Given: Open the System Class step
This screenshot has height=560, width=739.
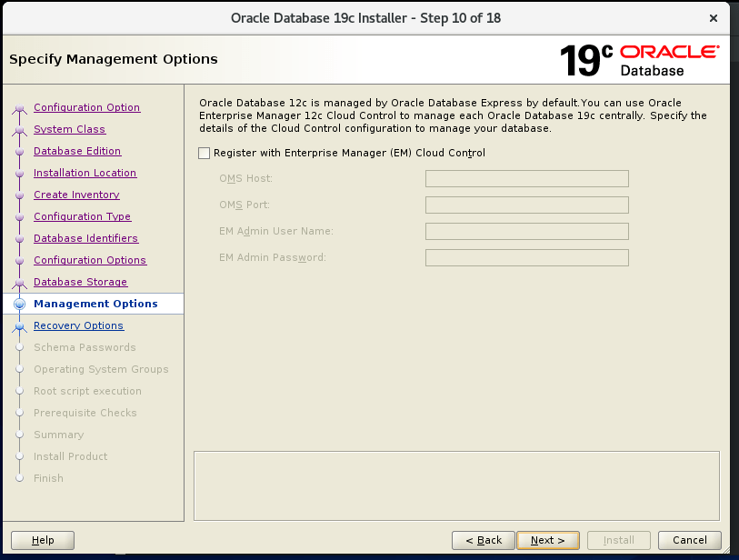Looking at the screenshot, I should [69, 129].
